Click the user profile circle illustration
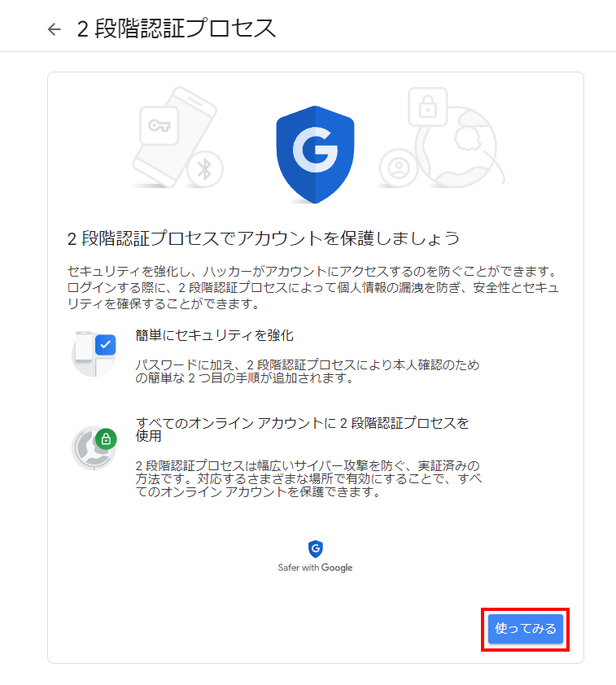Viewport: 616px width, 685px height. [x=399, y=168]
